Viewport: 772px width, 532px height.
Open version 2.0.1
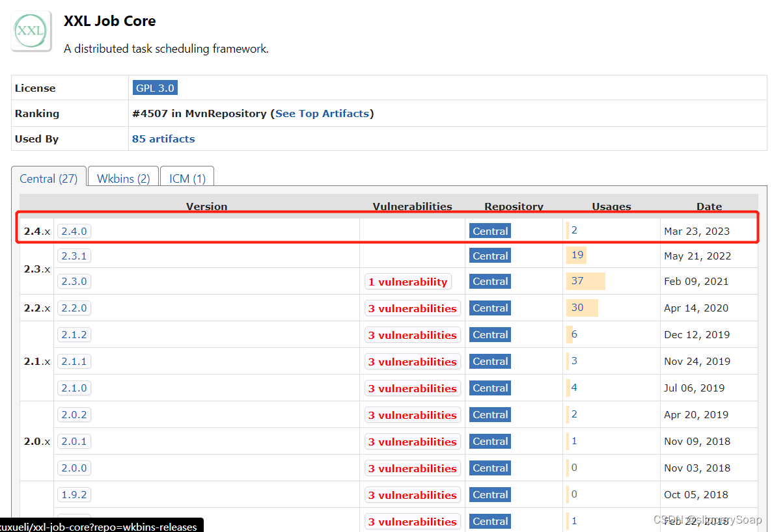[74, 442]
